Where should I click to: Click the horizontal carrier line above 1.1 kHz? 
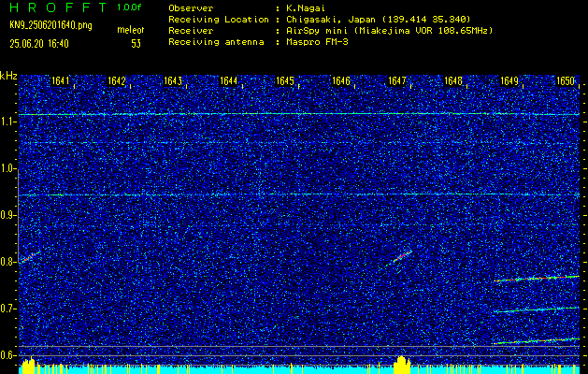point(299,114)
